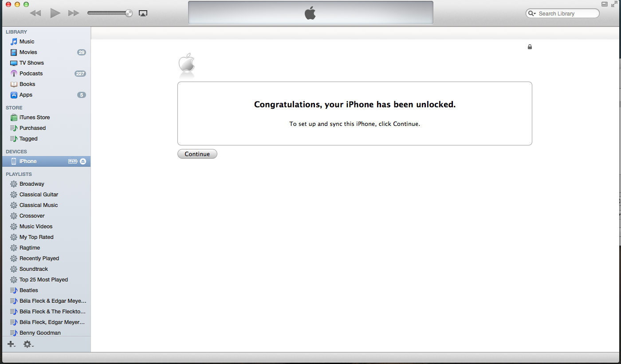This screenshot has width=621, height=364.
Task: Open the Music library
Action: (x=46, y=42)
